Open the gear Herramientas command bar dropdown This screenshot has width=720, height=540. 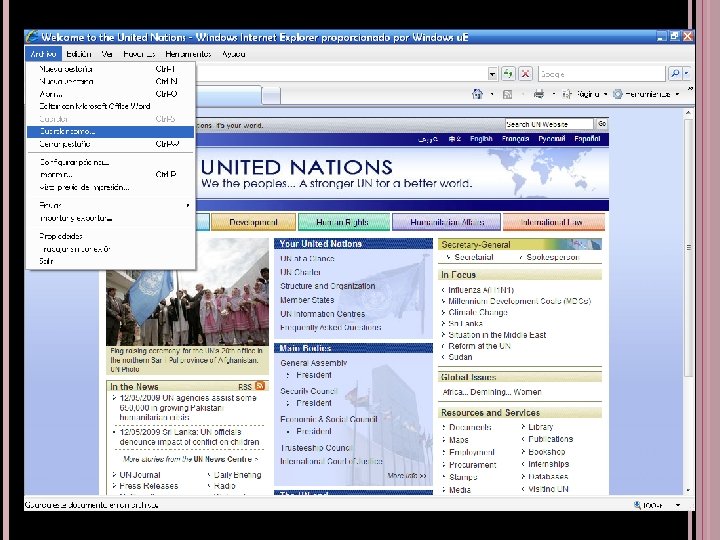(646, 95)
